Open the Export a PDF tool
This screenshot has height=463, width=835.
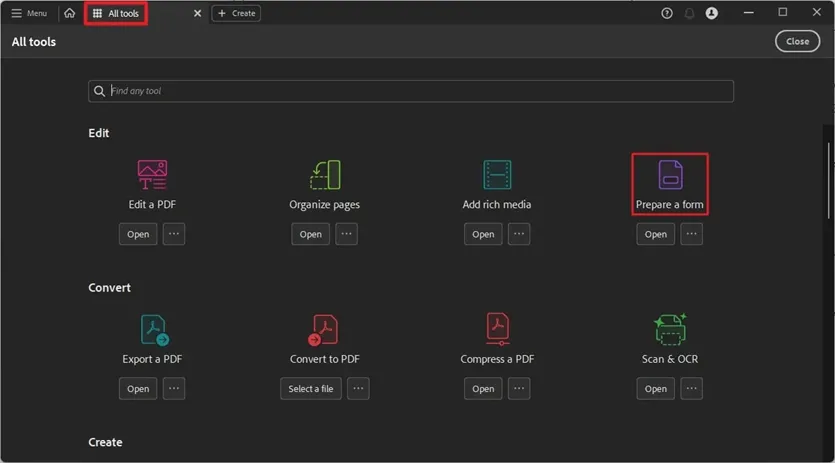pos(138,389)
